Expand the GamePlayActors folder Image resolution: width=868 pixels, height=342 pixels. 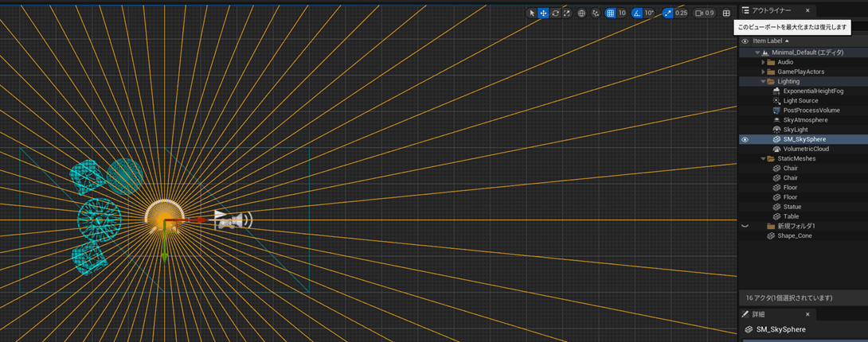(764, 72)
